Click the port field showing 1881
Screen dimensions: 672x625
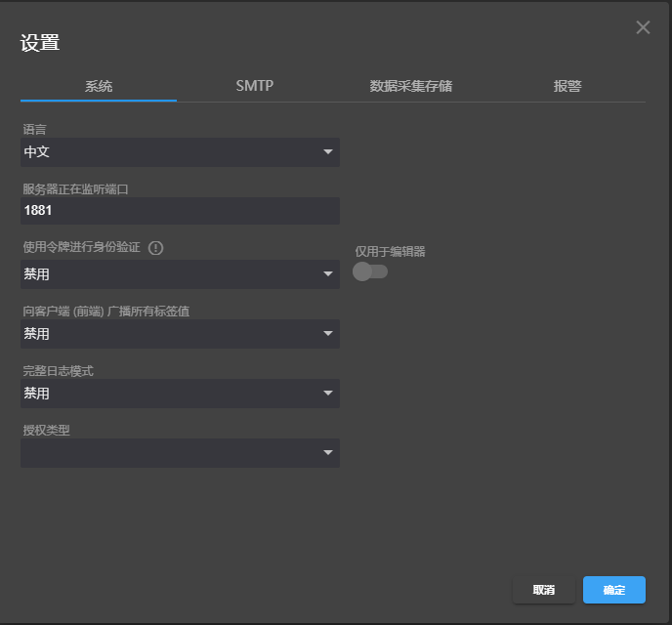tap(180, 211)
